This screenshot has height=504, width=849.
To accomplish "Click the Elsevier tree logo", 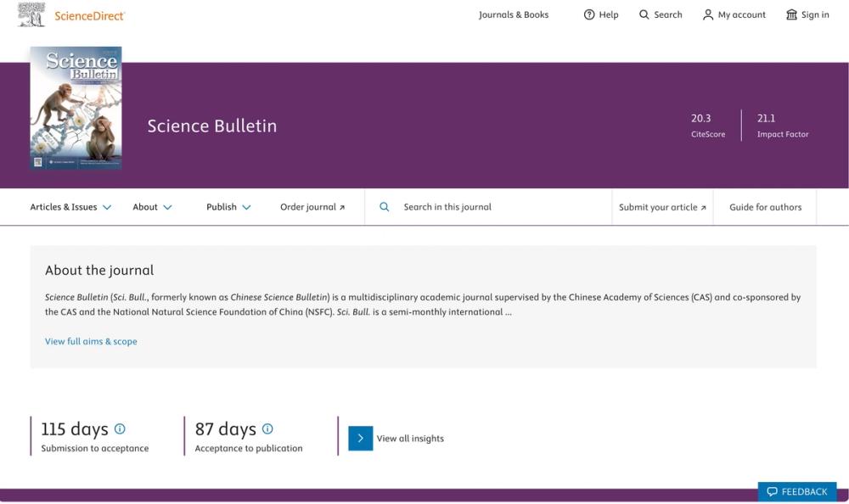I will click(31, 14).
